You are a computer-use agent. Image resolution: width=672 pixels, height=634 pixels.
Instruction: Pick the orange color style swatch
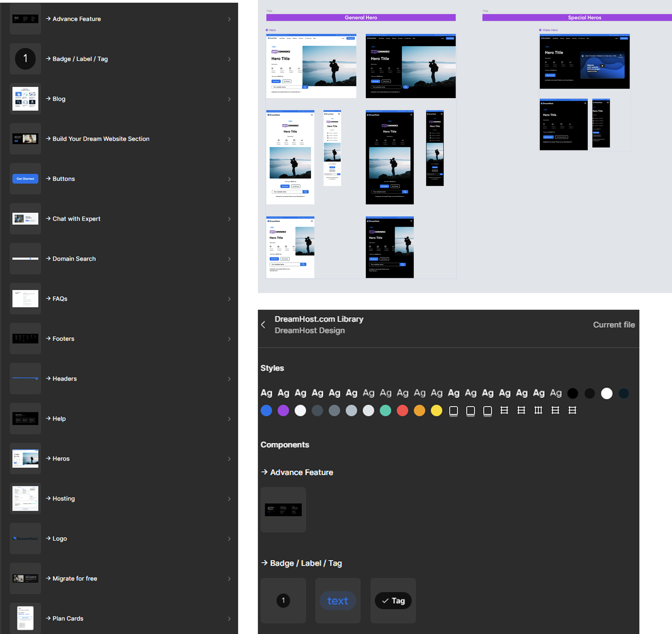[x=420, y=411]
